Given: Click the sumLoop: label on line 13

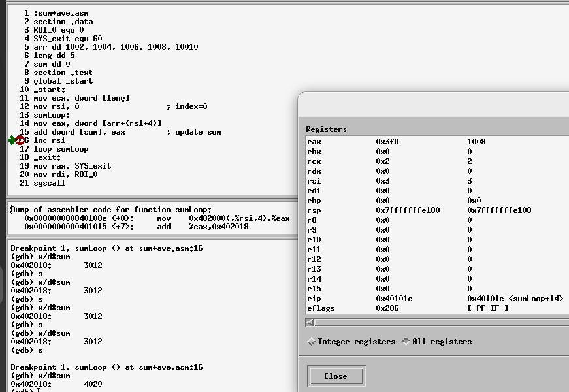Looking at the screenshot, I should pos(52,115).
